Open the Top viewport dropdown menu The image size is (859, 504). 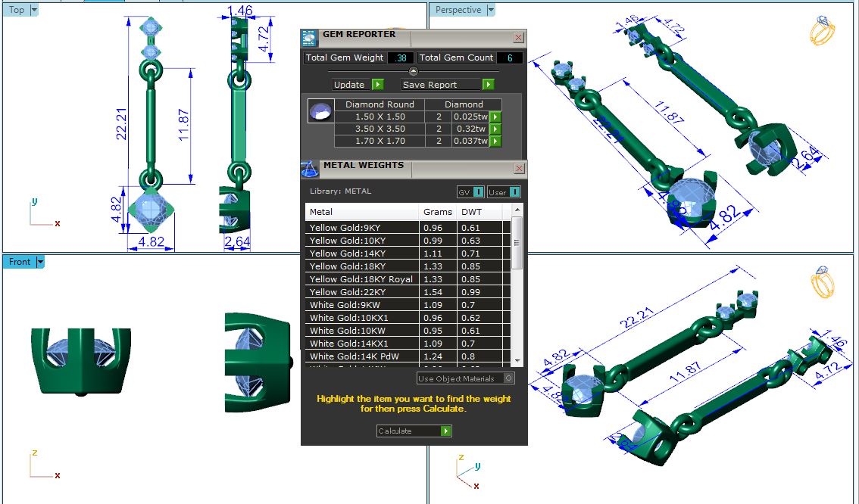point(33,10)
